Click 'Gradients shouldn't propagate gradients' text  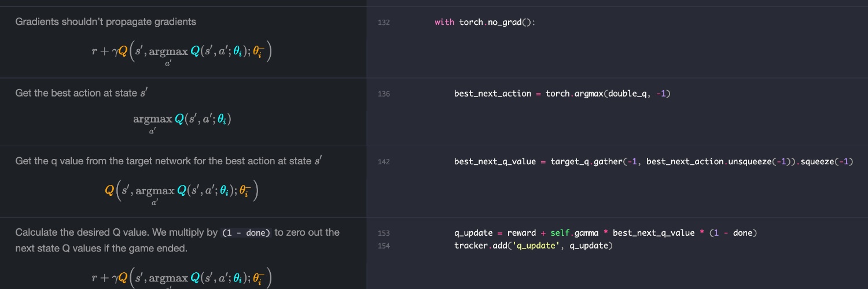tap(106, 22)
